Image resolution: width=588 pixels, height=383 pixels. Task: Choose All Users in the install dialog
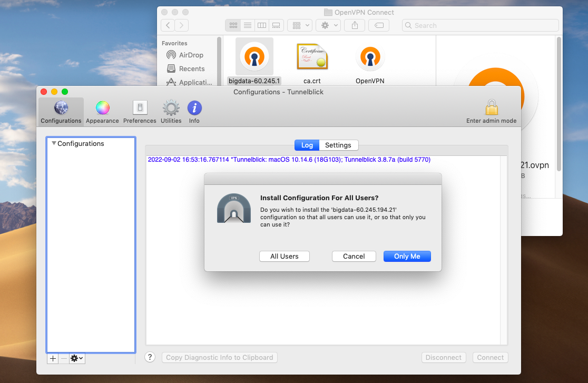point(284,256)
